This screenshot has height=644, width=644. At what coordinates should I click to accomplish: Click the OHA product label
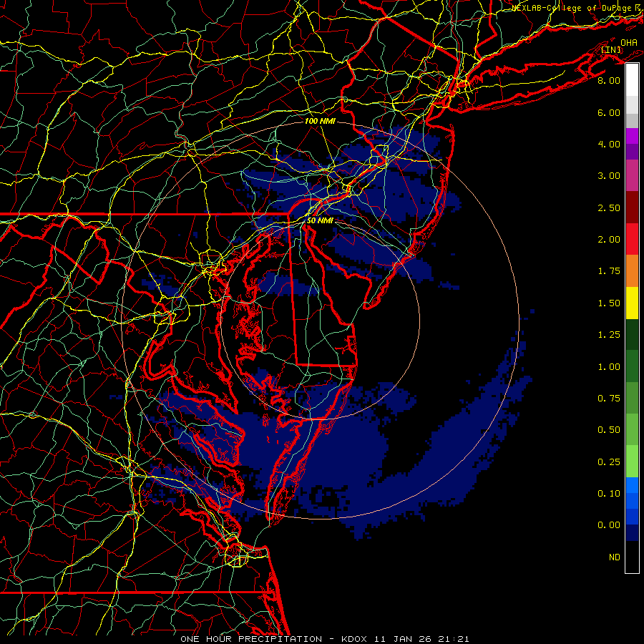pos(629,42)
